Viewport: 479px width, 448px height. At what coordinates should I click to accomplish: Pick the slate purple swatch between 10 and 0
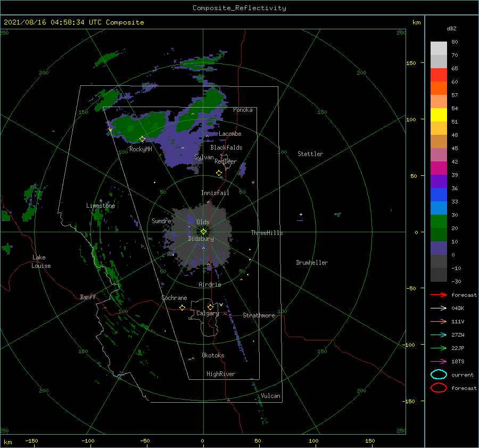click(x=439, y=248)
